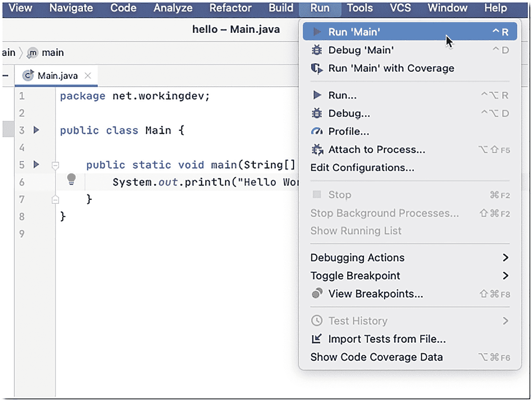Click the bug icon beside Debug...
This screenshot has width=532, height=401.
pyautogui.click(x=317, y=113)
